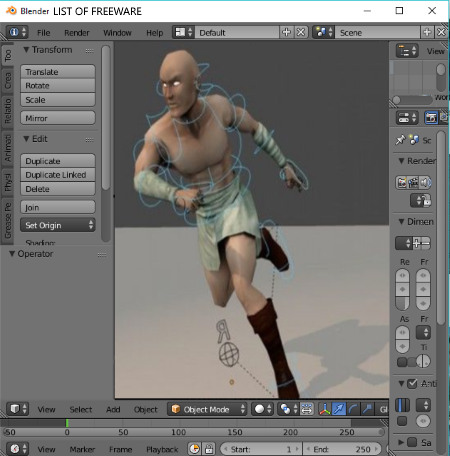Click the Start frame field
Viewport: 450px width, 456px height.
[261, 449]
